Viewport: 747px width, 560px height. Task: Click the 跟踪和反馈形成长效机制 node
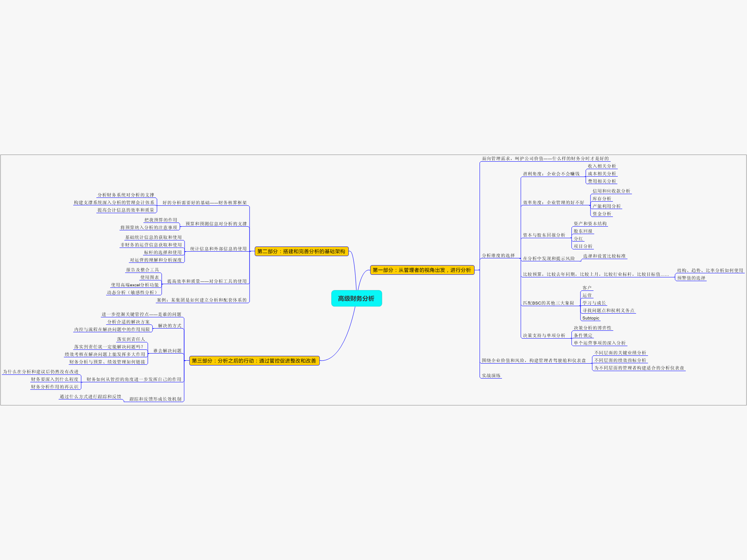[x=155, y=399]
